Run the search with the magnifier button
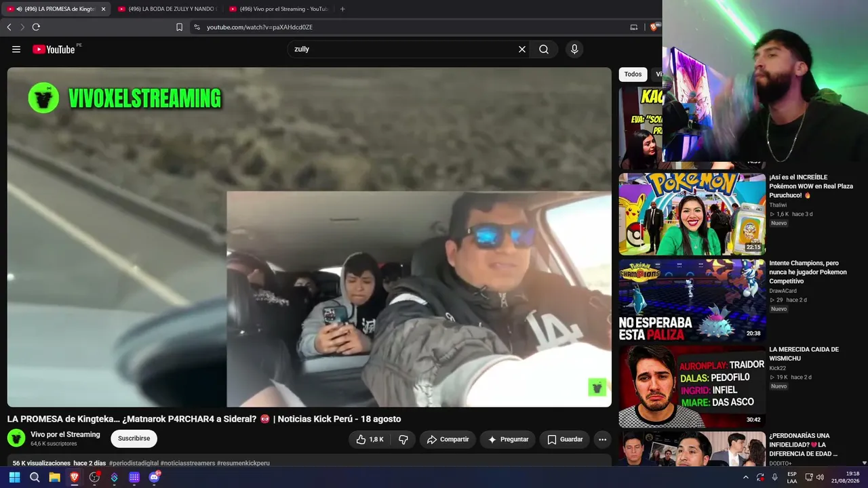The image size is (868, 488). tap(544, 49)
